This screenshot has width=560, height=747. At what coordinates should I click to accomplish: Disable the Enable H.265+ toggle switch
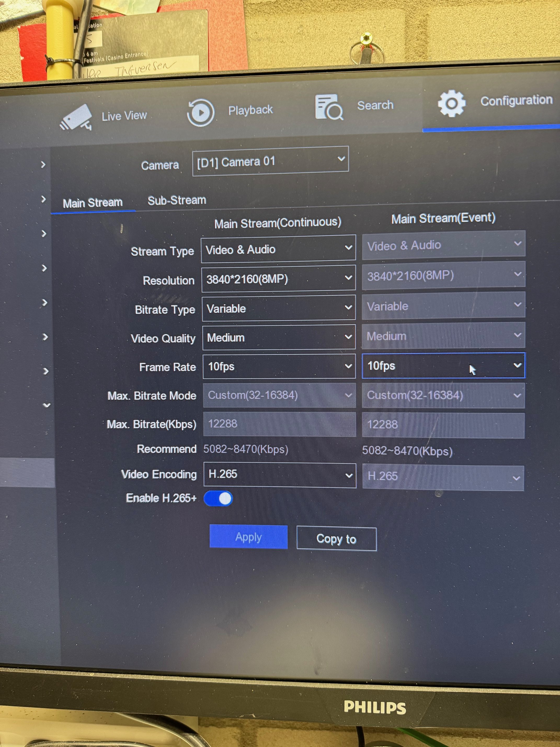(218, 499)
